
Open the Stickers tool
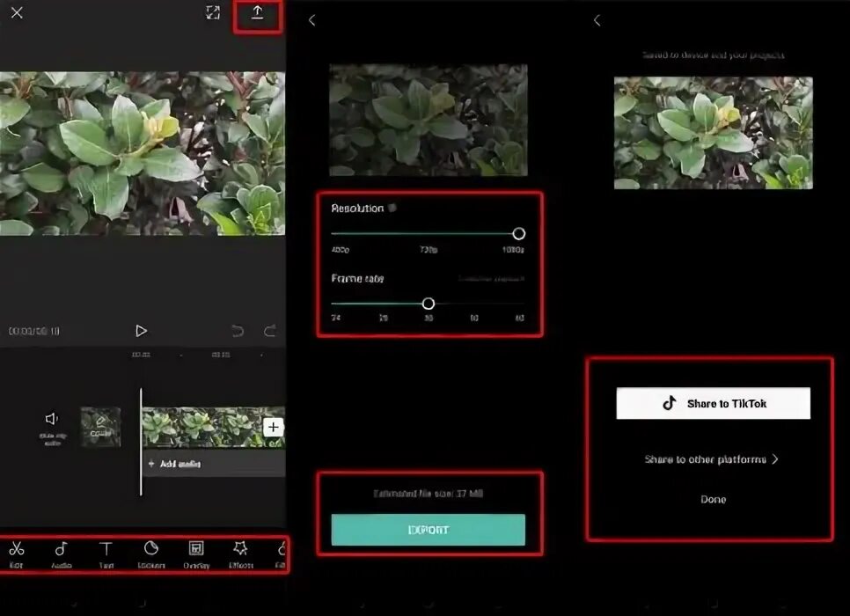click(x=151, y=554)
